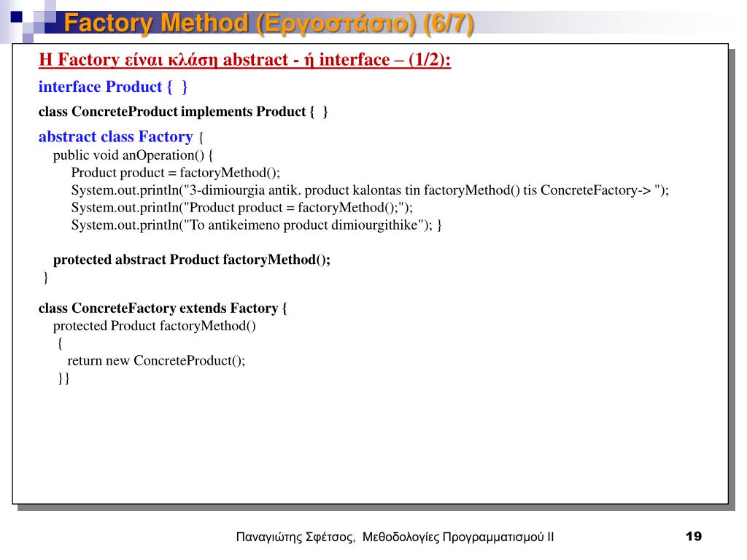Click the bold line "protected abstract Product factoryMethod();"
Screen dimensions: 747x560
[x=192, y=260]
